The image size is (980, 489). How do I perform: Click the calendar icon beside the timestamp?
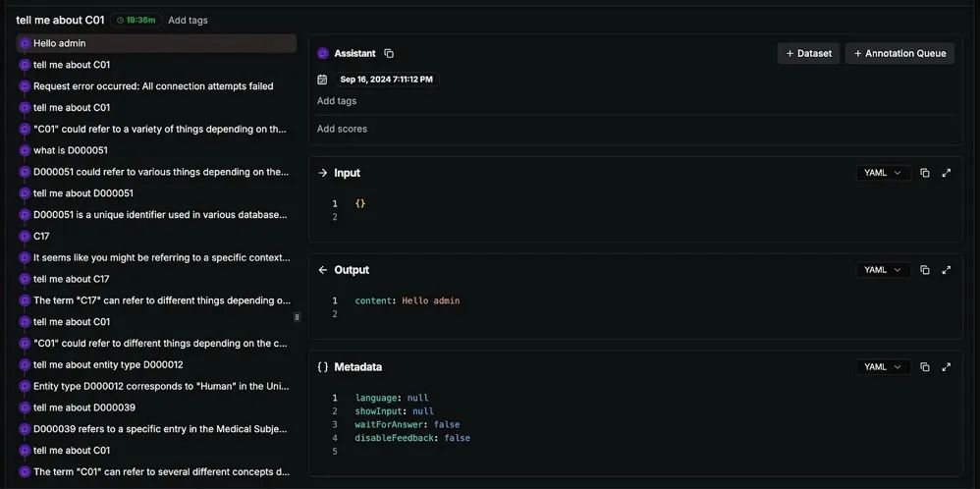[322, 80]
